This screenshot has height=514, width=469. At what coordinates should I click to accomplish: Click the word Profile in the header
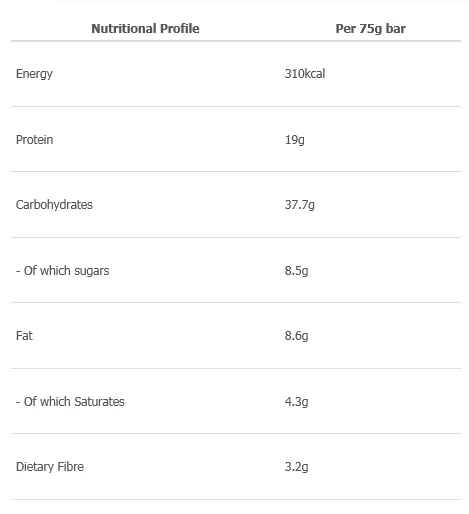(180, 29)
